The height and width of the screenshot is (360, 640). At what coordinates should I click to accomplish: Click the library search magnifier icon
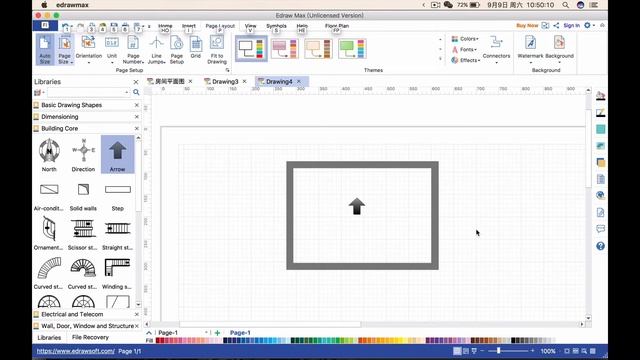(x=136, y=92)
